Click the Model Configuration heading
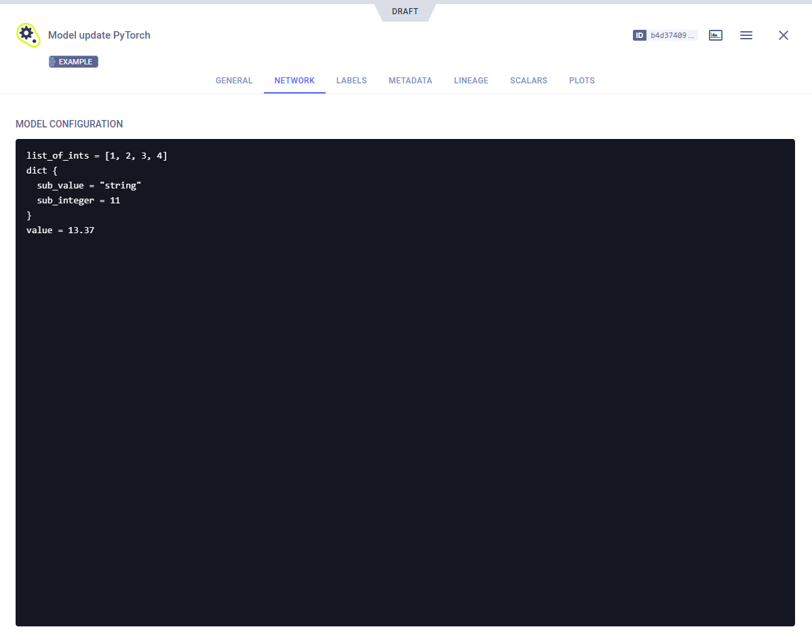 click(69, 124)
